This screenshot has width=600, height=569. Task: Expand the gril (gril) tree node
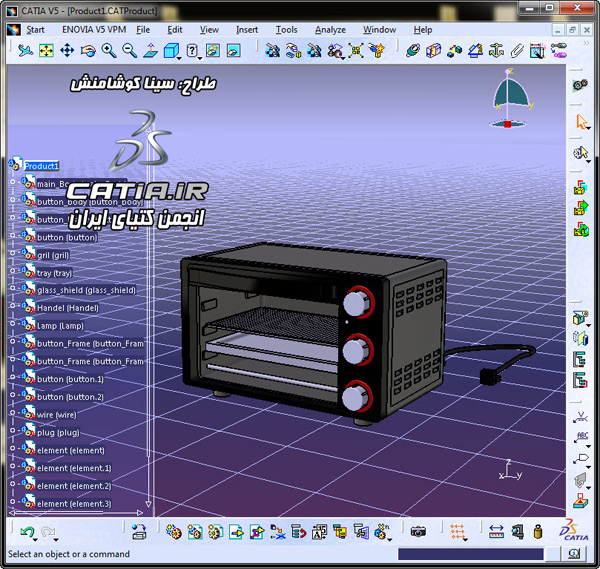pos(13,253)
